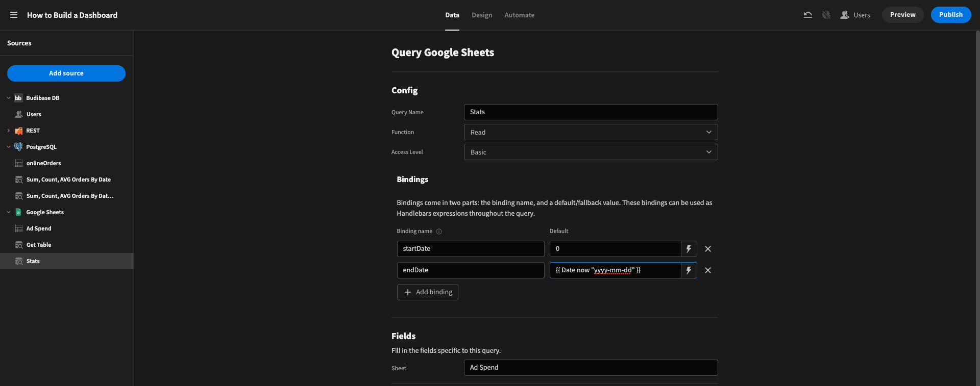The image size is (980, 386).
Task: Collapse the PostgreSQL tree chevron
Action: [x=9, y=147]
